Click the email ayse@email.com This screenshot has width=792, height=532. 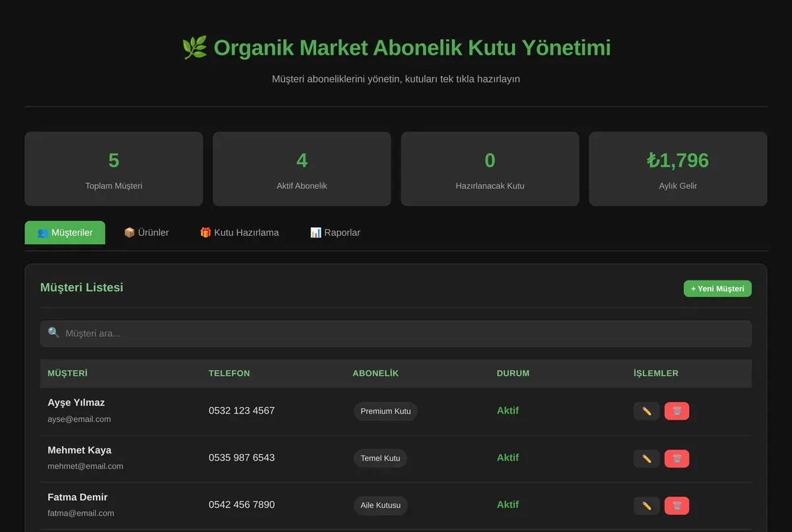pyautogui.click(x=79, y=419)
